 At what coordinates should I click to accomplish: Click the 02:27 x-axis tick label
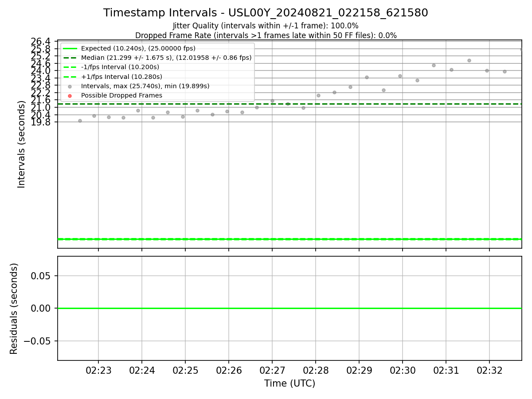point(272,371)
